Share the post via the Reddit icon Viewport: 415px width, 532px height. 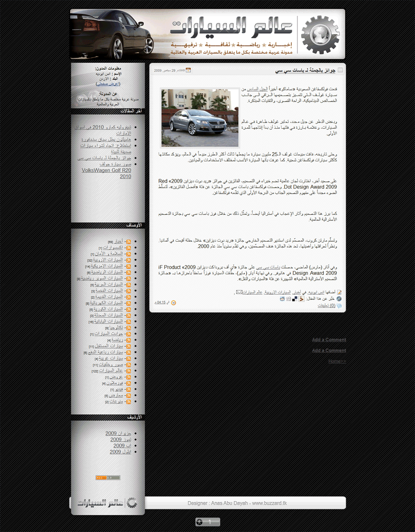click(282, 299)
